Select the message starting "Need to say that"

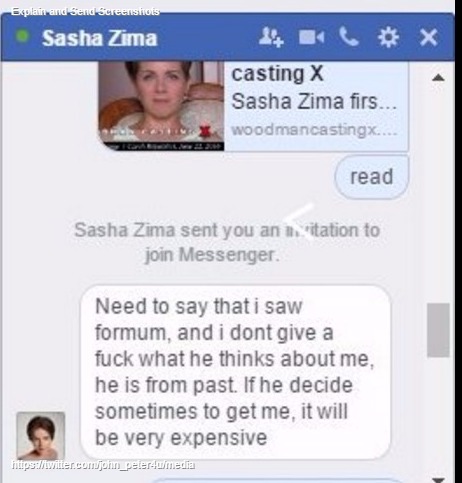(235, 372)
